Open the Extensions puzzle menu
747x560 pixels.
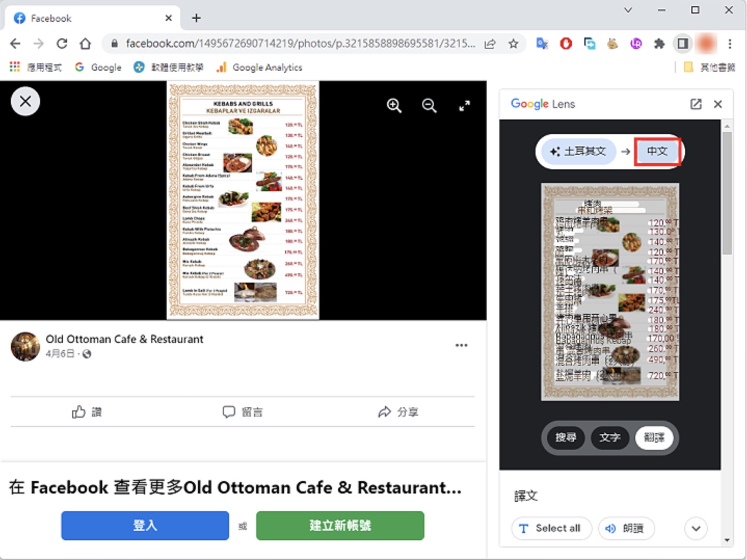[x=659, y=44]
